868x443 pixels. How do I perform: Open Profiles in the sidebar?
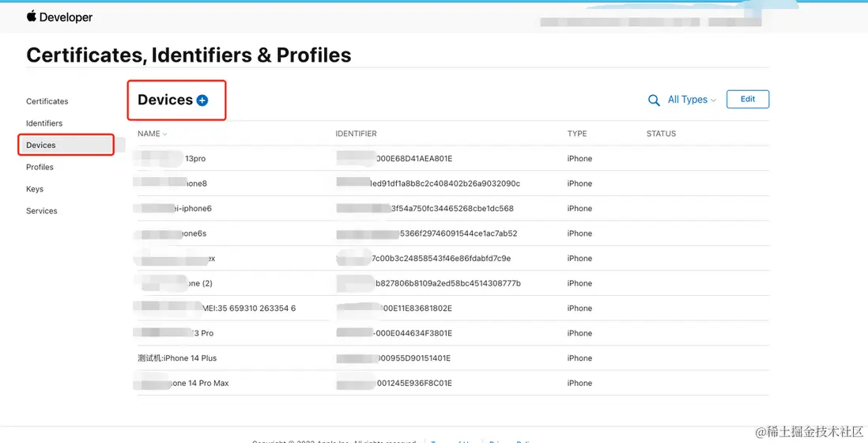[x=40, y=167]
